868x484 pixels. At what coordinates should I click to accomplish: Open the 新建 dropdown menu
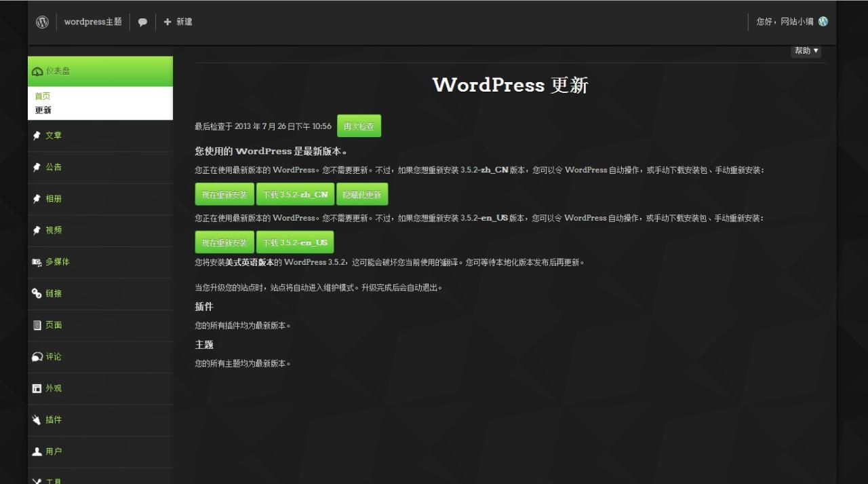[178, 21]
